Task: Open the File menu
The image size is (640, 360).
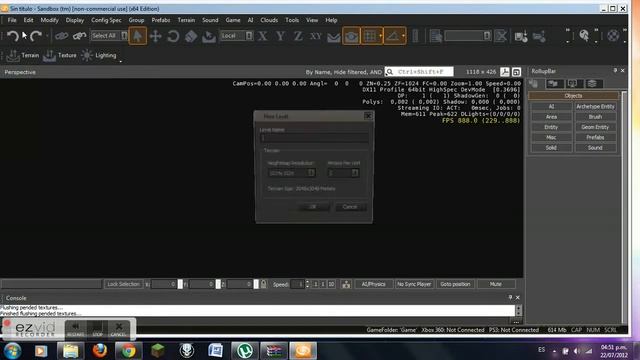Action: point(12,20)
